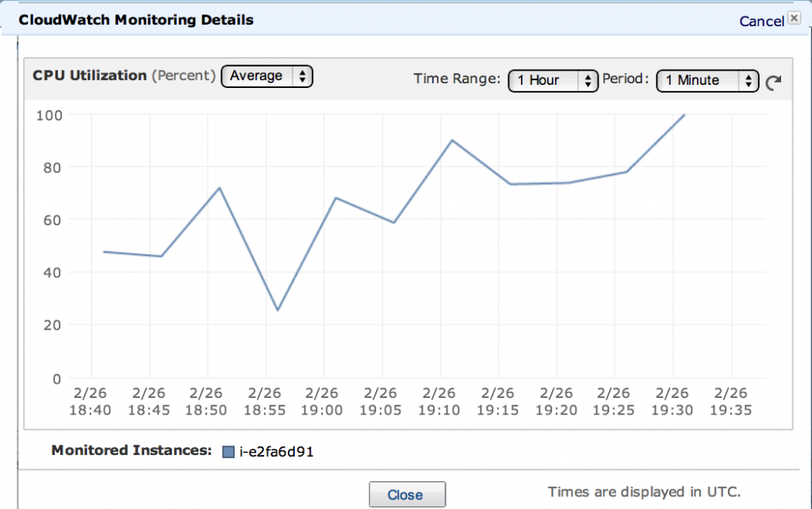The width and height of the screenshot is (812, 509).
Task: Click the 60 y-axis label
Action: click(x=52, y=220)
